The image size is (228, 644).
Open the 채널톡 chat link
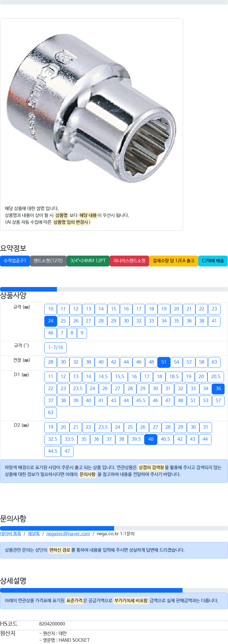click(x=34, y=534)
